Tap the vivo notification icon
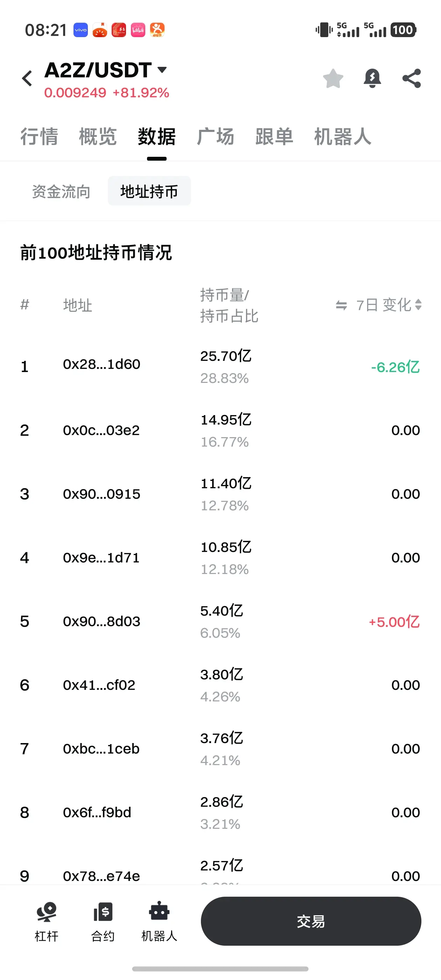Screen dimensions: 441x980 coord(80,30)
